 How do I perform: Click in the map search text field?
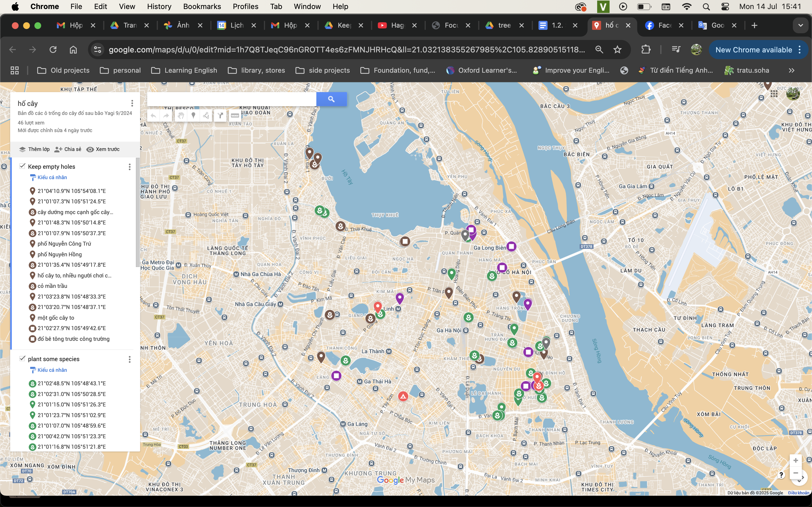231,99
